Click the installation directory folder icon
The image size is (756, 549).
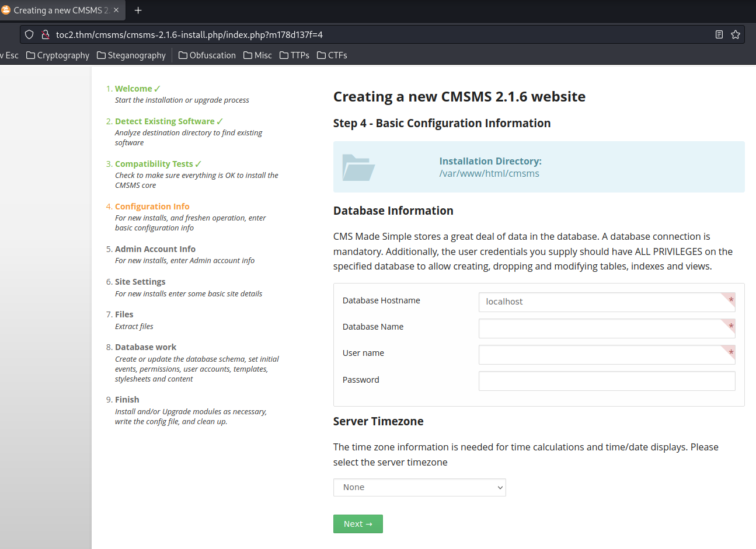(358, 167)
